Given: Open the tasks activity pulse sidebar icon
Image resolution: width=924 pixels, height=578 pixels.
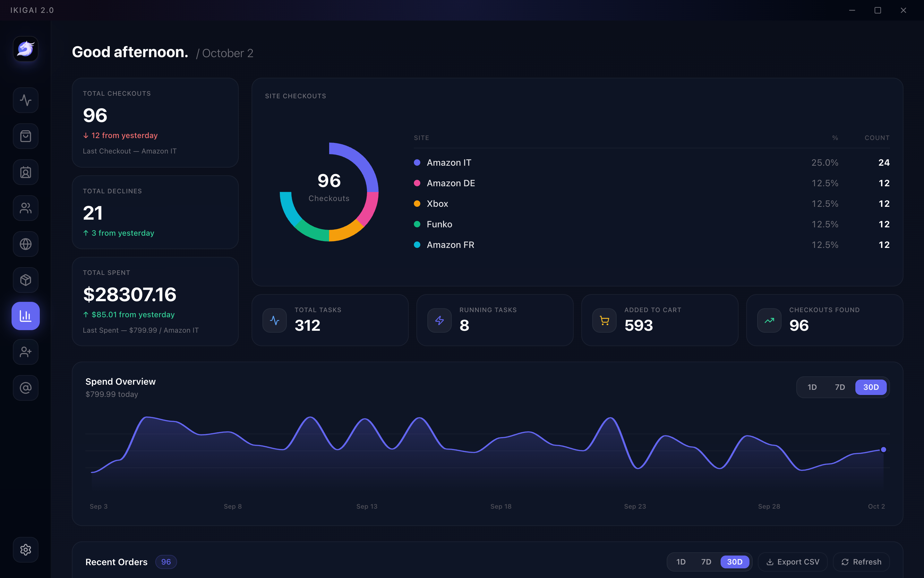Looking at the screenshot, I should [26, 100].
